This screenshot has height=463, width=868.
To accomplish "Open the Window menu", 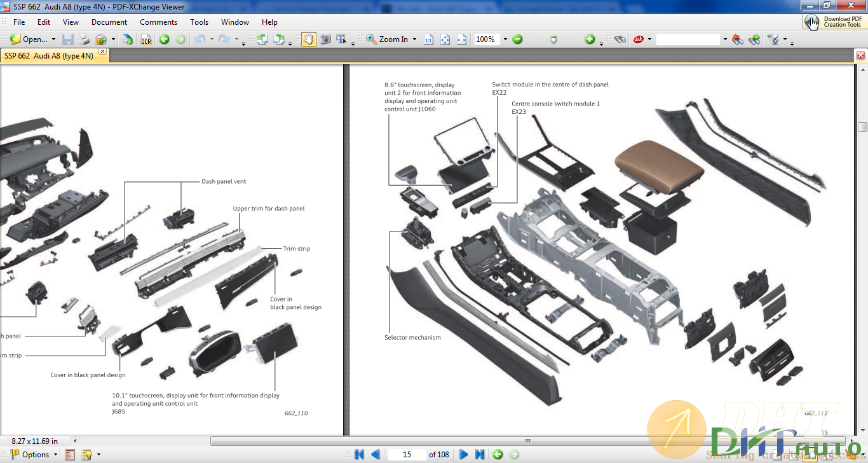I will coord(235,22).
